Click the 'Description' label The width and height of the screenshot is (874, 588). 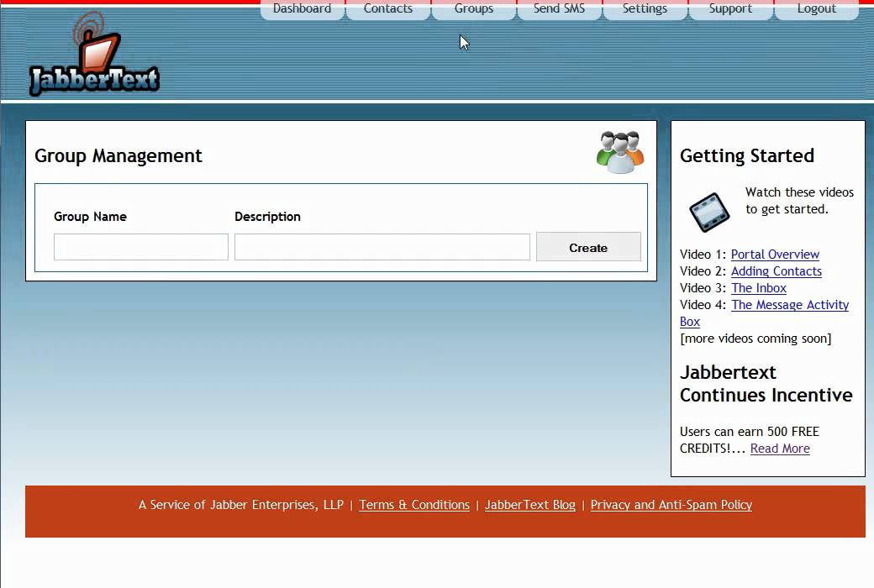pyautogui.click(x=267, y=217)
